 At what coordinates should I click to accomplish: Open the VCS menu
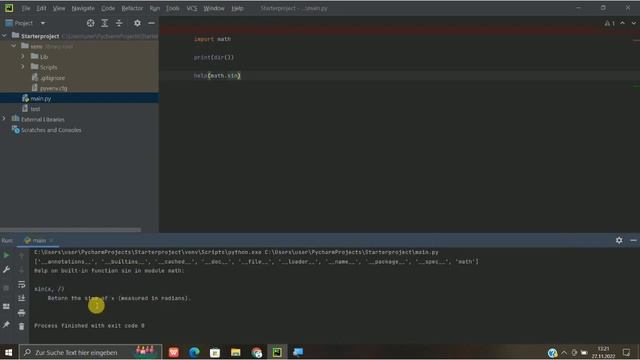tap(191, 8)
